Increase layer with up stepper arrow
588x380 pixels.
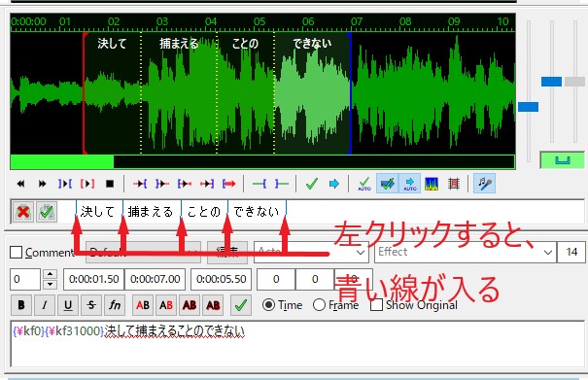51,274
